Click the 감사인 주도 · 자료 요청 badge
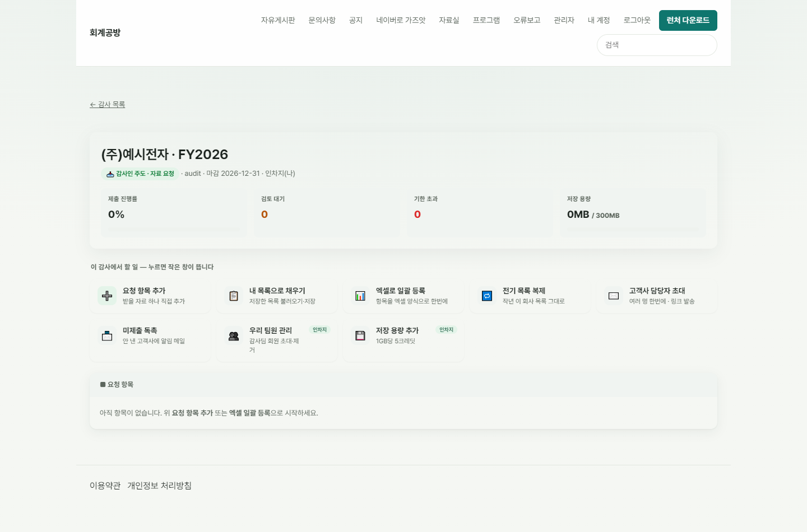The height and width of the screenshot is (532, 807). tap(140, 174)
